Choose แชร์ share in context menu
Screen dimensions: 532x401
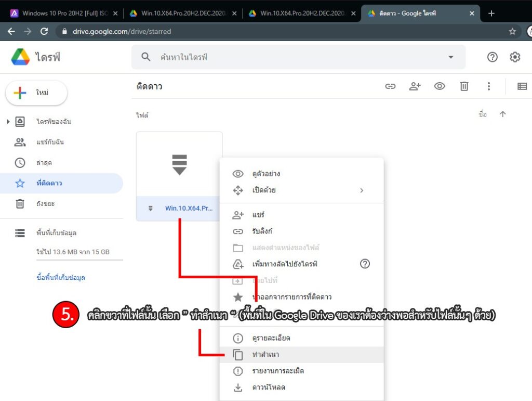302,215
